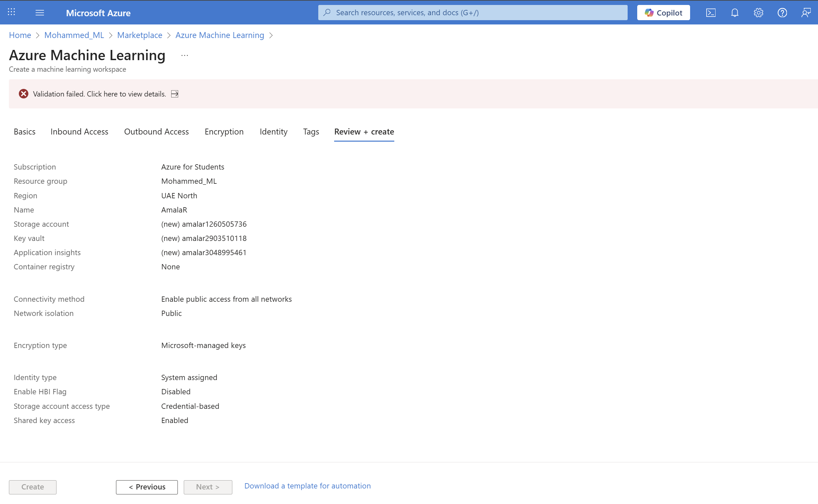
Task: Select the Review + create tab
Action: tap(364, 132)
